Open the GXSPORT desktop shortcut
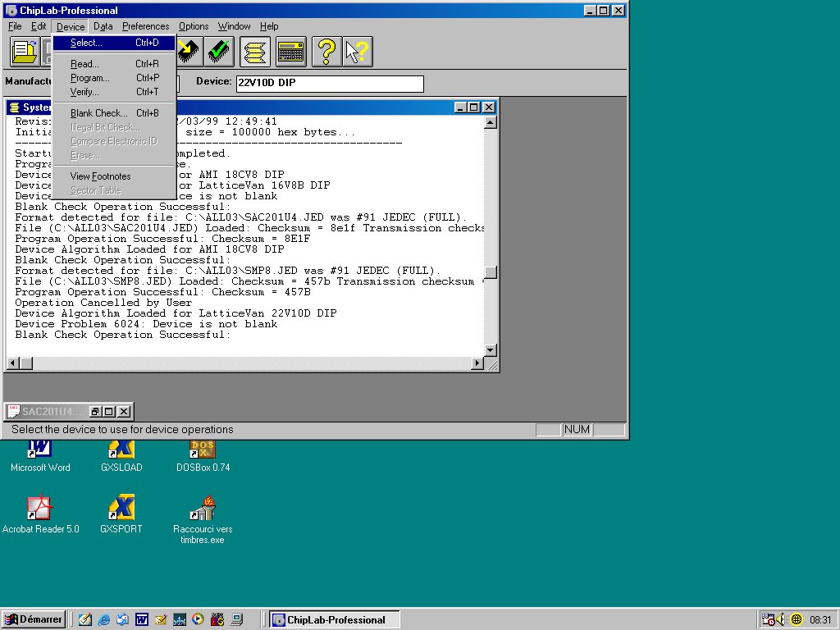Image resolution: width=840 pixels, height=630 pixels. 121,515
